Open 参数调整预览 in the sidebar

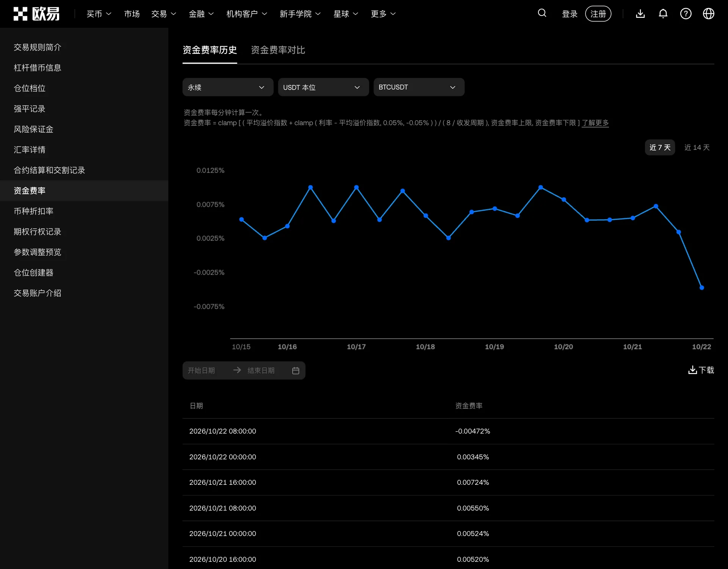pyautogui.click(x=84, y=252)
